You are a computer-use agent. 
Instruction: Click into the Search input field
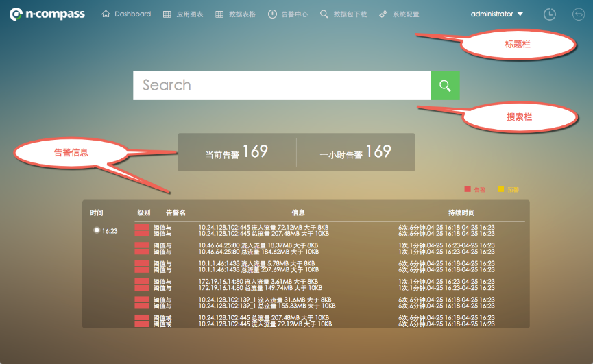point(282,86)
